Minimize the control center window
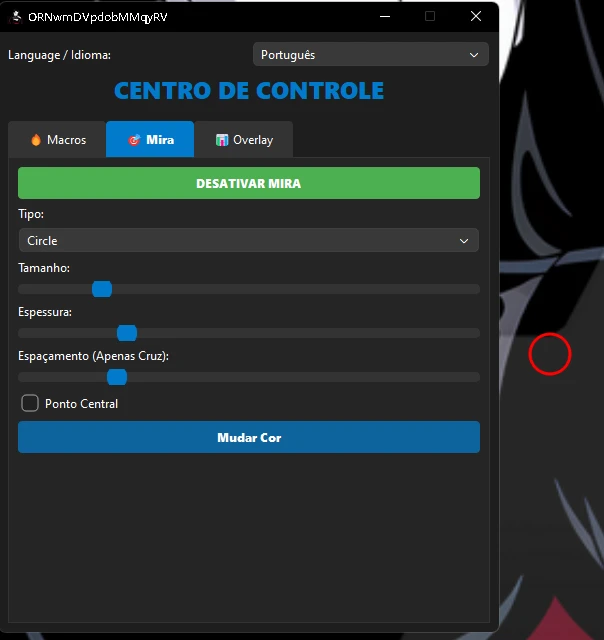The width and height of the screenshot is (604, 640). click(385, 16)
